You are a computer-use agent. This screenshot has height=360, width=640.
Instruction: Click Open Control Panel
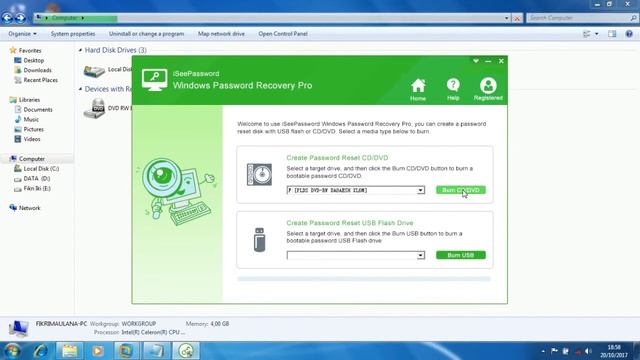[283, 34]
